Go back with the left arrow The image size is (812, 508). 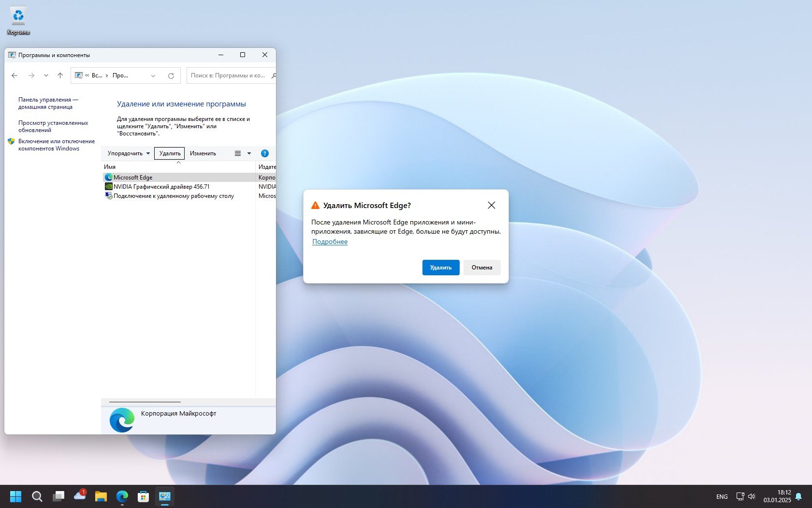coord(14,75)
